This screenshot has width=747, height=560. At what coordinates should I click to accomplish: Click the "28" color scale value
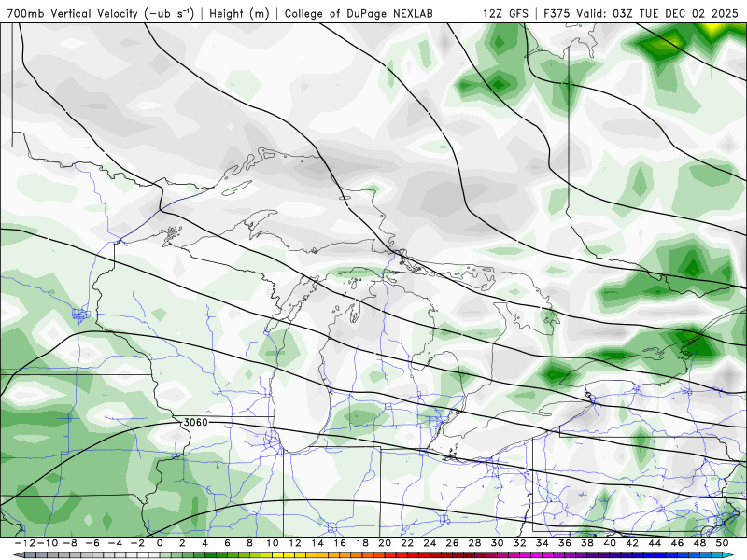(x=474, y=543)
